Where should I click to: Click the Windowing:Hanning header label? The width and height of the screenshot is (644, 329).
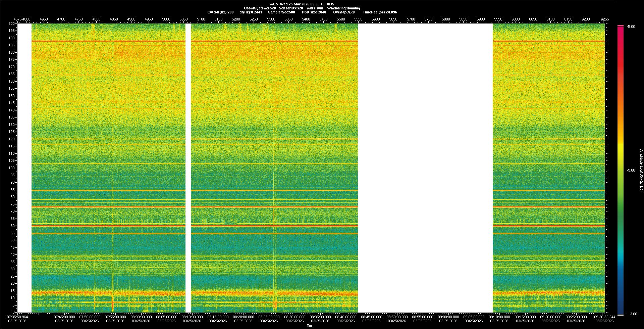343,8
